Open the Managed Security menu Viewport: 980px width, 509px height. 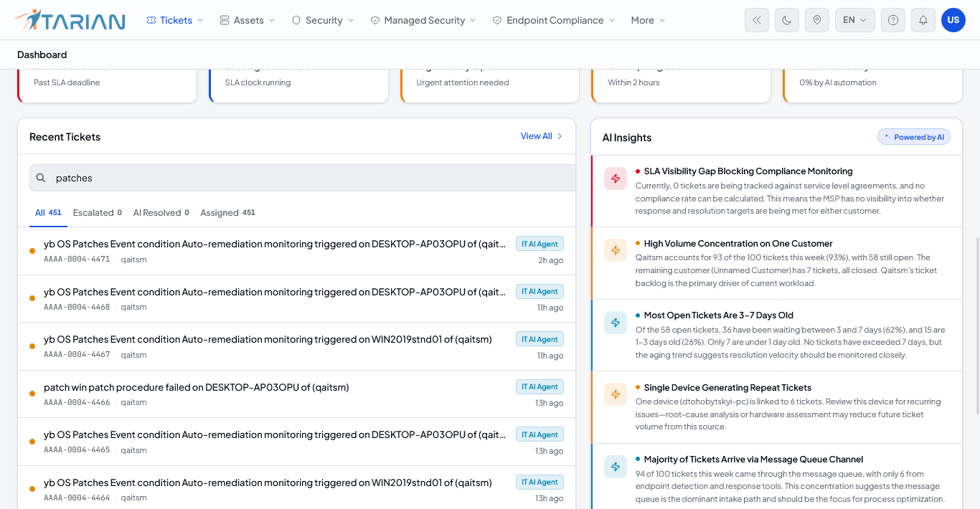[x=423, y=20]
